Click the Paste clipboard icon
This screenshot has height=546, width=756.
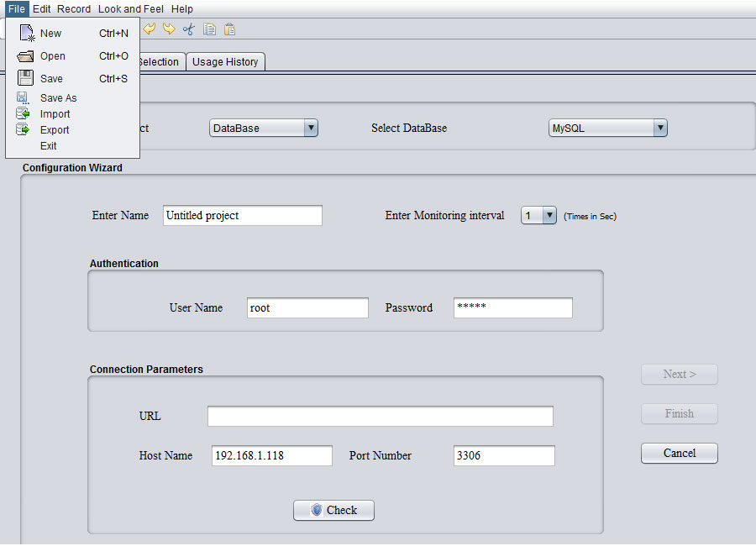(229, 29)
